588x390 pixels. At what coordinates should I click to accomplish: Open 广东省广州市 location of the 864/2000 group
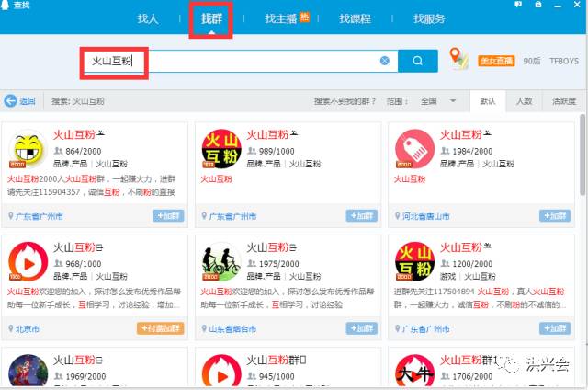tap(39, 216)
